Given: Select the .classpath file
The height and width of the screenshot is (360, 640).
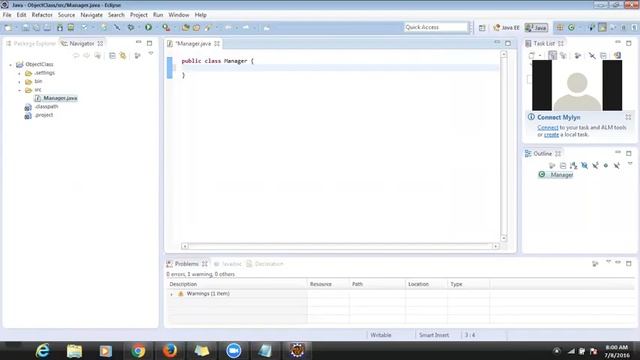Looking at the screenshot, I should click(x=41, y=107).
